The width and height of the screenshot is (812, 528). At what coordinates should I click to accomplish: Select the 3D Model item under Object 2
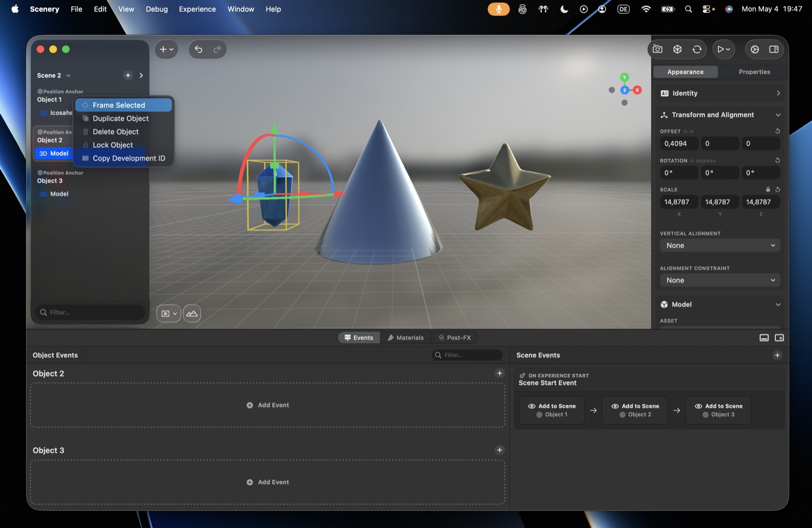[x=54, y=153]
